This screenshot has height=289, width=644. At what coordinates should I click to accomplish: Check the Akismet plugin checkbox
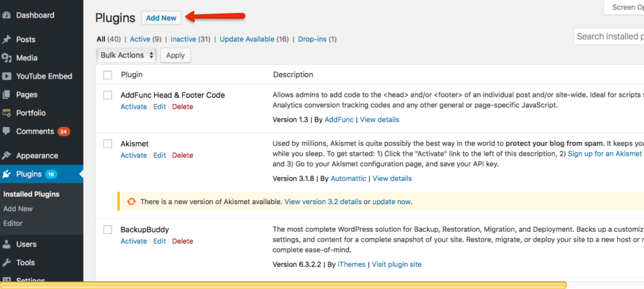(108, 144)
